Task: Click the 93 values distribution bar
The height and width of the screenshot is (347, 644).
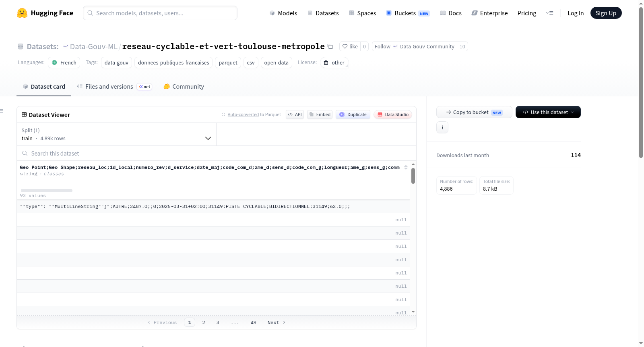Action: 47,191
